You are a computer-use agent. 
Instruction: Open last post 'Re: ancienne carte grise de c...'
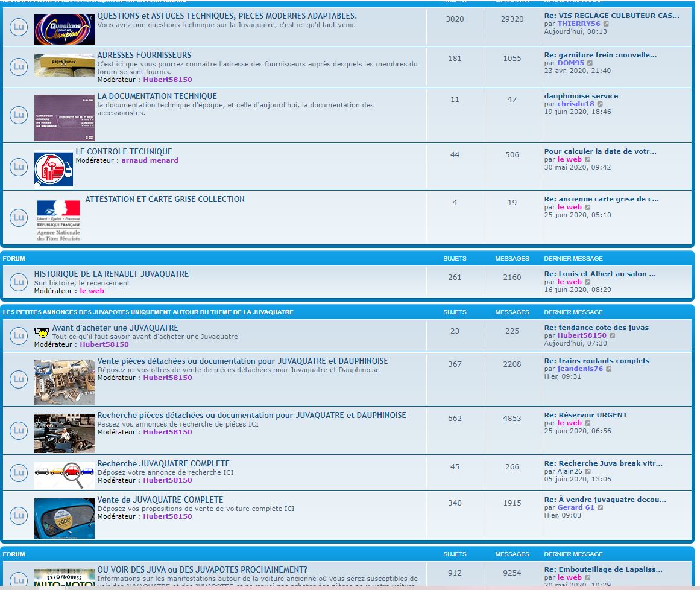pos(601,199)
